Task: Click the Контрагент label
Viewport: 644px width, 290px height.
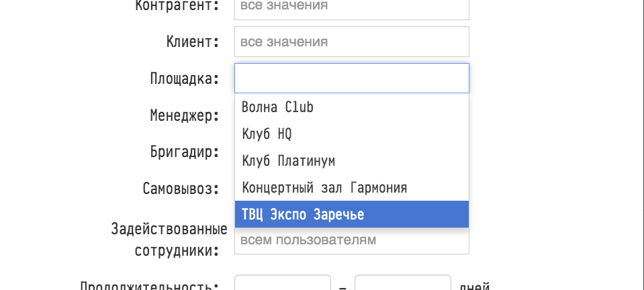Action: coord(177,7)
